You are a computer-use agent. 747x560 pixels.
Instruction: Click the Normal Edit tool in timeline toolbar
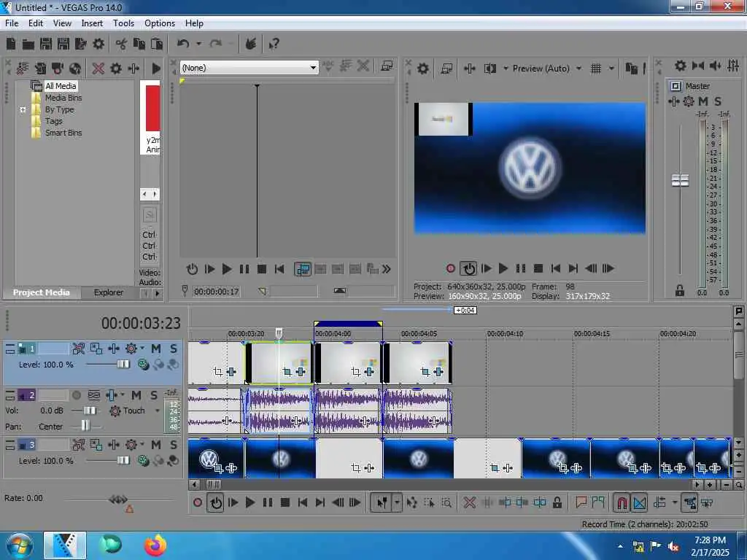(382, 502)
